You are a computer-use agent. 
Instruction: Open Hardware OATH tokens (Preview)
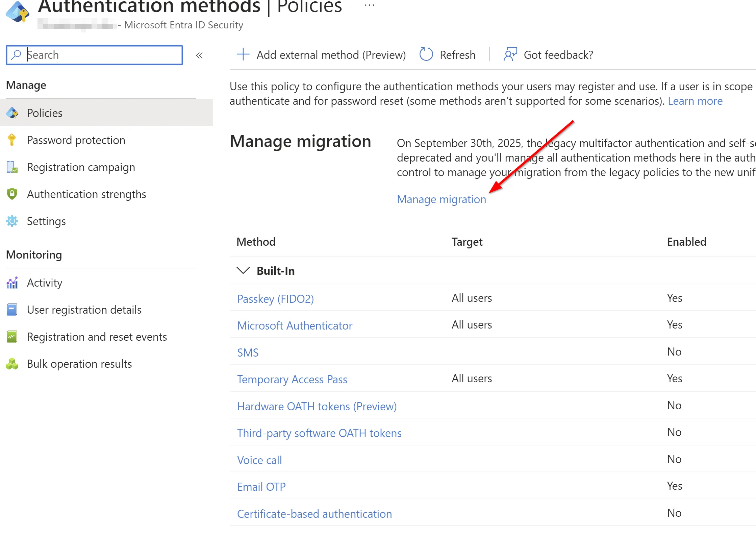click(x=317, y=406)
